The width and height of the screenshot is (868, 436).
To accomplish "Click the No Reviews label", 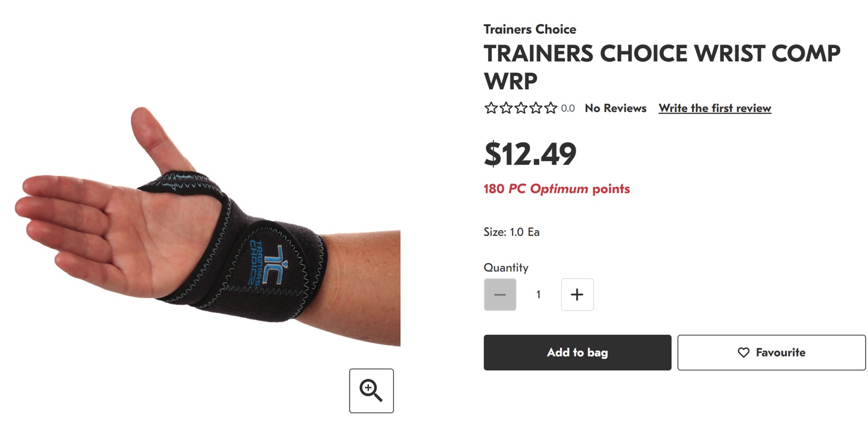I will coord(615,108).
